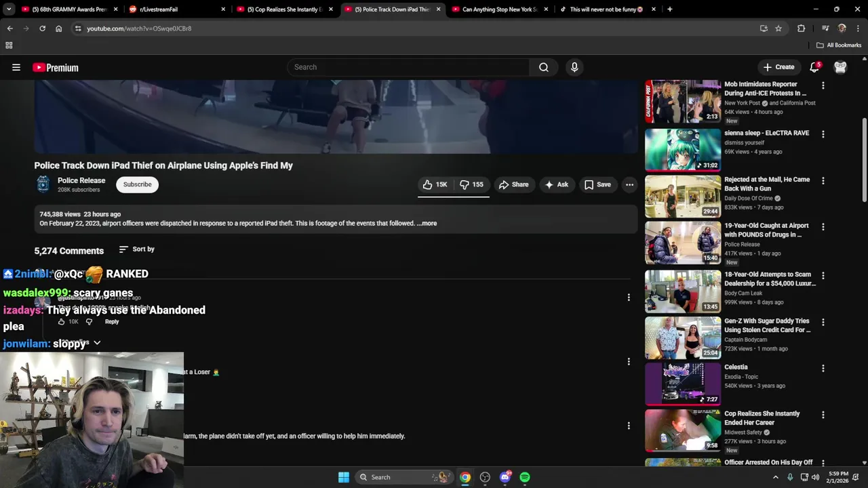Open the taskbar clock and date
The image size is (868, 488).
[838, 477]
